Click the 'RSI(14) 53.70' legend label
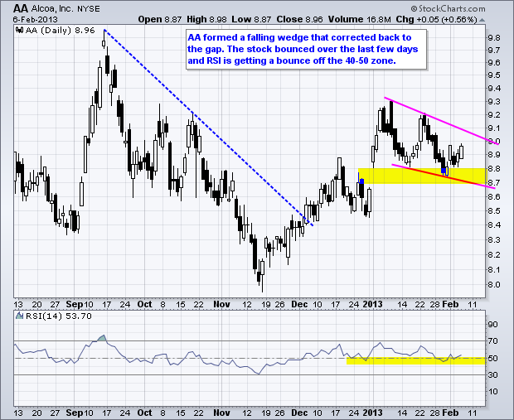Screen dimensions: 514x420 point(59,316)
